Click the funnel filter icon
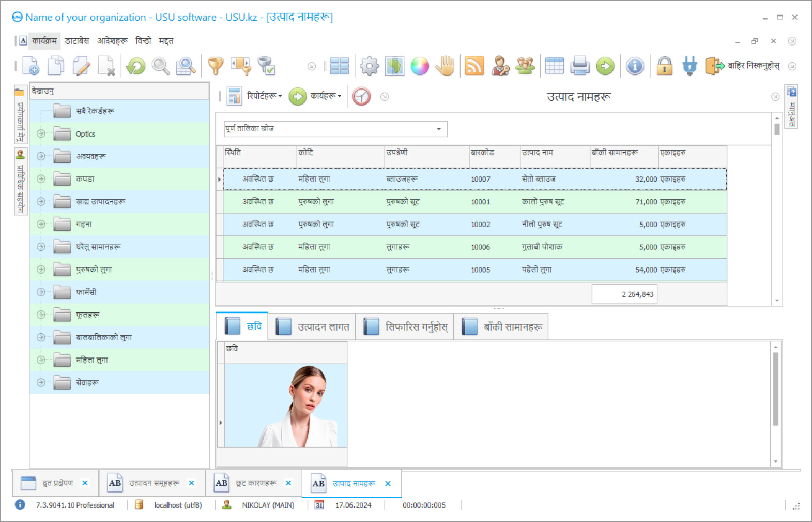Viewport: 812px width, 522px height. [x=216, y=66]
